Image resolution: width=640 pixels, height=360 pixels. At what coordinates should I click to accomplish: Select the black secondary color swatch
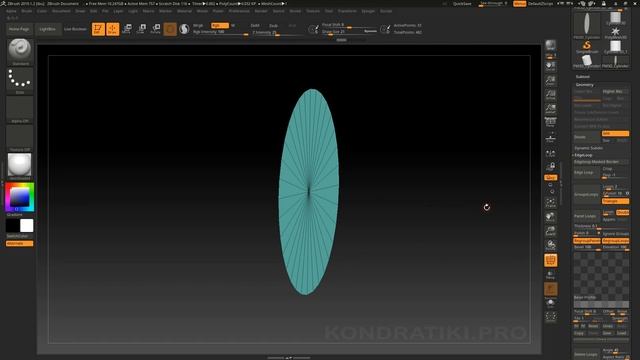[12, 226]
